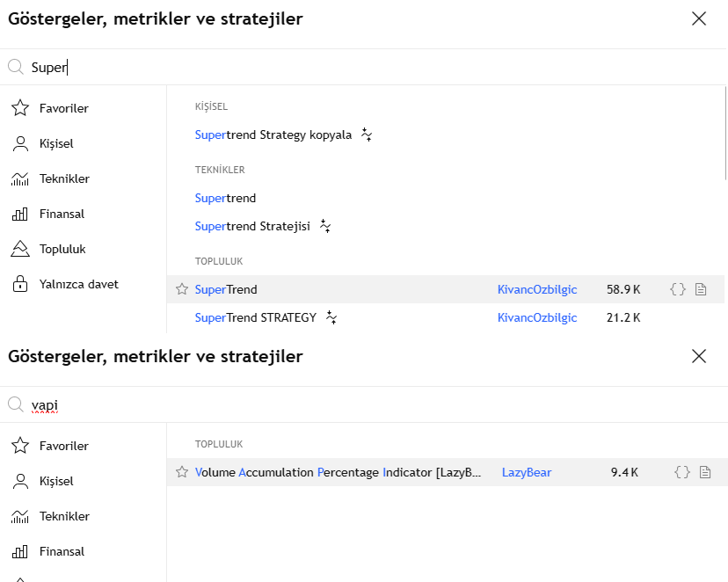Open source code braces icon for SuperTrend
This screenshot has height=582, width=728.
[x=678, y=289]
